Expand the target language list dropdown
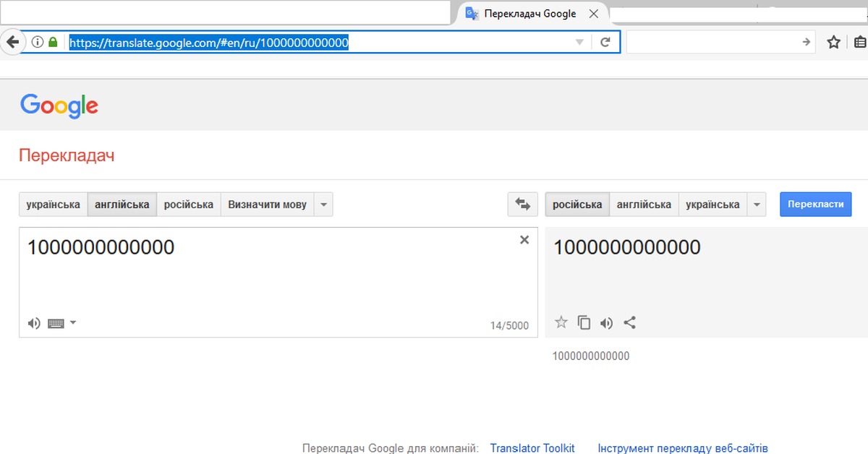Viewport: 868px width, 454px height. [x=757, y=205]
